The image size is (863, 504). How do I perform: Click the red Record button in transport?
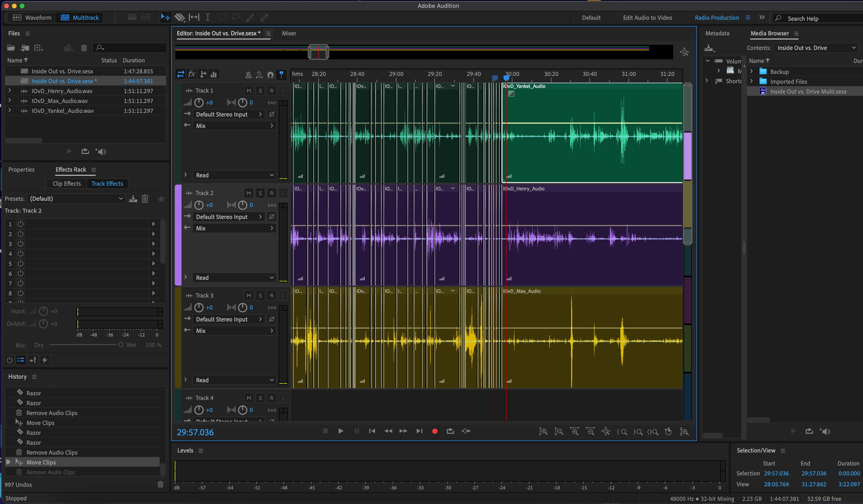coord(435,431)
